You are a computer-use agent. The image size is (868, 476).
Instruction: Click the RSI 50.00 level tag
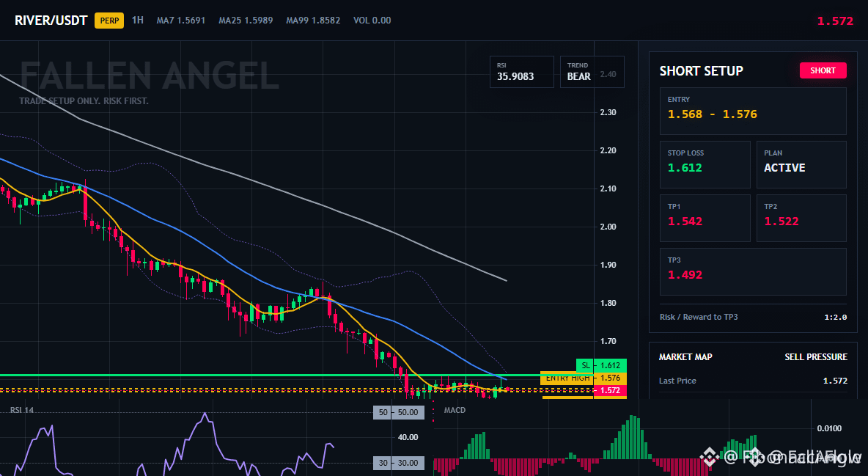pyautogui.click(x=399, y=412)
